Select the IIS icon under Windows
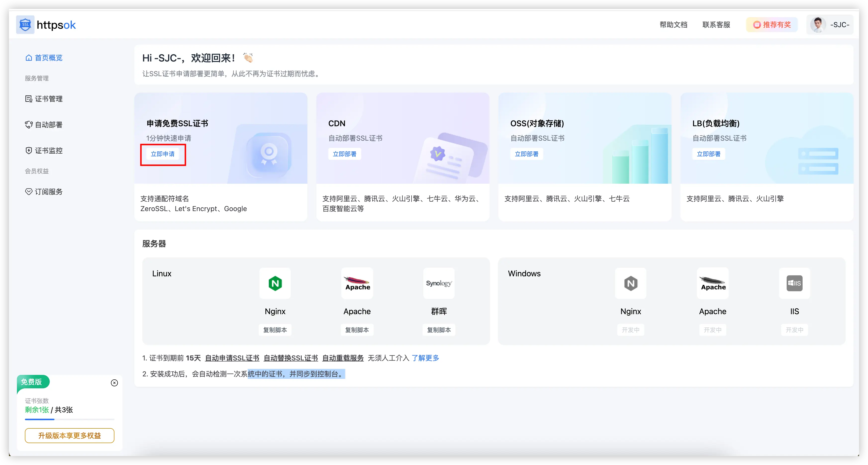Viewport: 868px width, 465px height. [795, 283]
